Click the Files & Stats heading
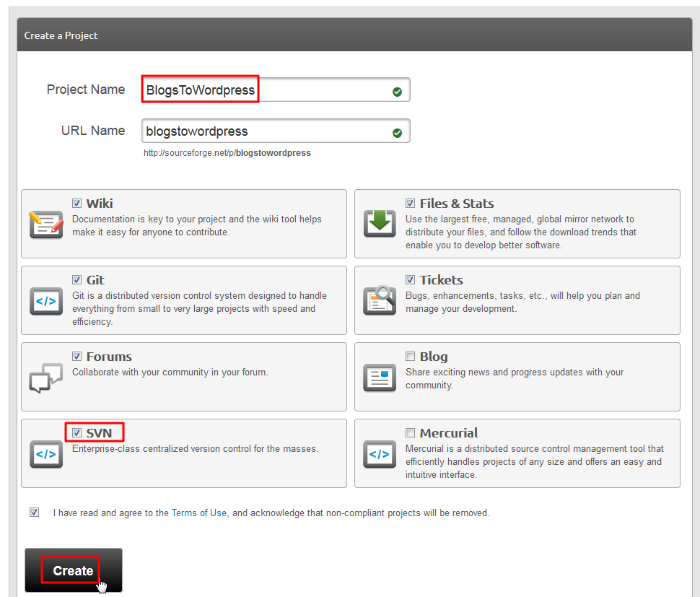 tap(457, 204)
